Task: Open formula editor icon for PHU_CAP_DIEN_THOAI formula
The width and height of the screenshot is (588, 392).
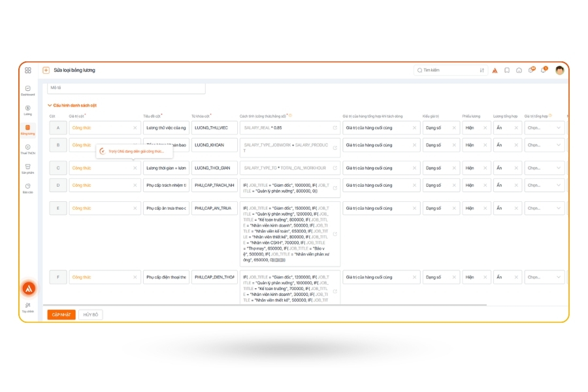Action: pos(335,291)
